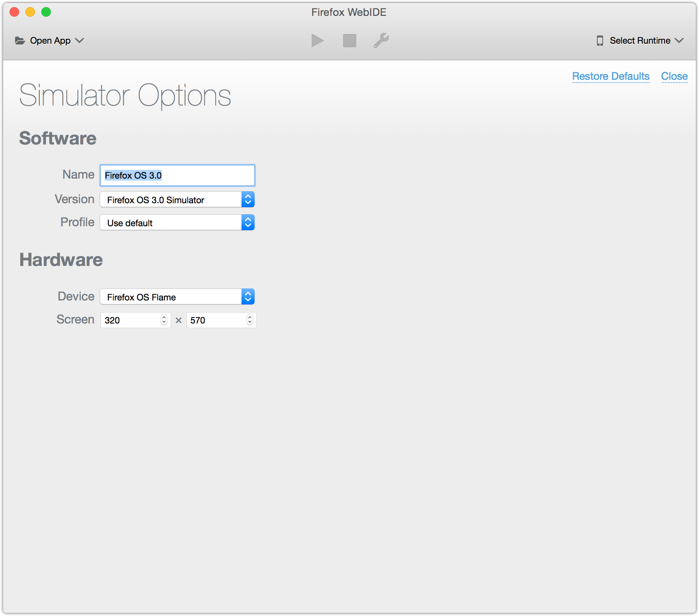Click the Software section heading
Screen dimensions: 699x616
[x=58, y=139]
